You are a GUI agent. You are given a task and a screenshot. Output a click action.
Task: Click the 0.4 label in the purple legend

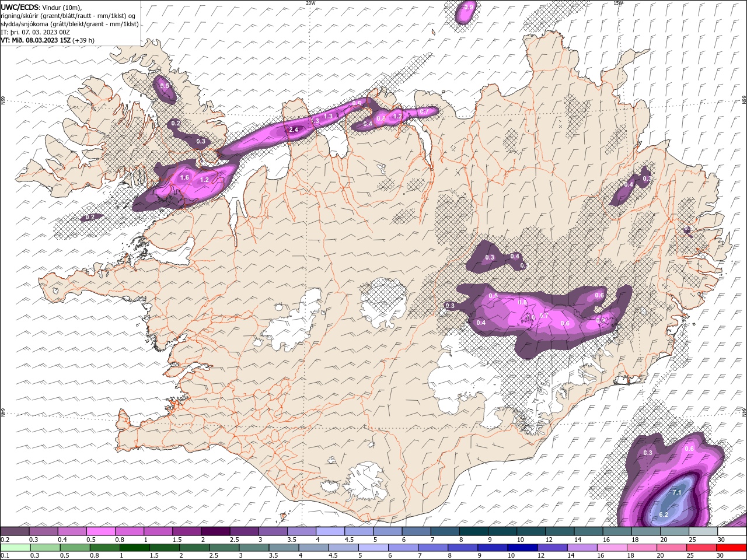click(x=62, y=540)
